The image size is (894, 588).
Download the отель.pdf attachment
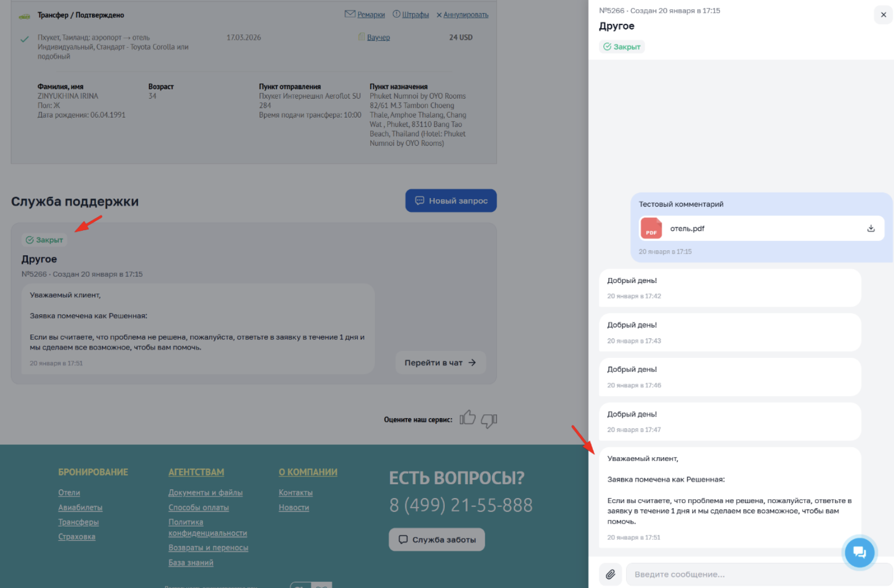[x=871, y=229]
